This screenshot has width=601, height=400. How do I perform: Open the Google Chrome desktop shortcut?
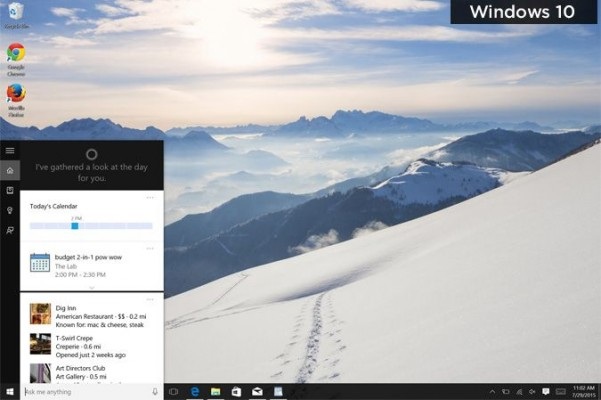[16, 59]
